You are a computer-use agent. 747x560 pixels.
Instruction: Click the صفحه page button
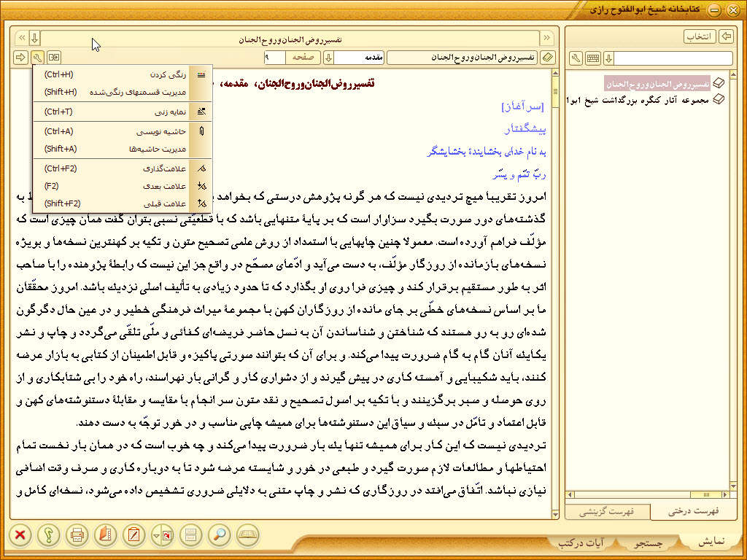coord(303,58)
